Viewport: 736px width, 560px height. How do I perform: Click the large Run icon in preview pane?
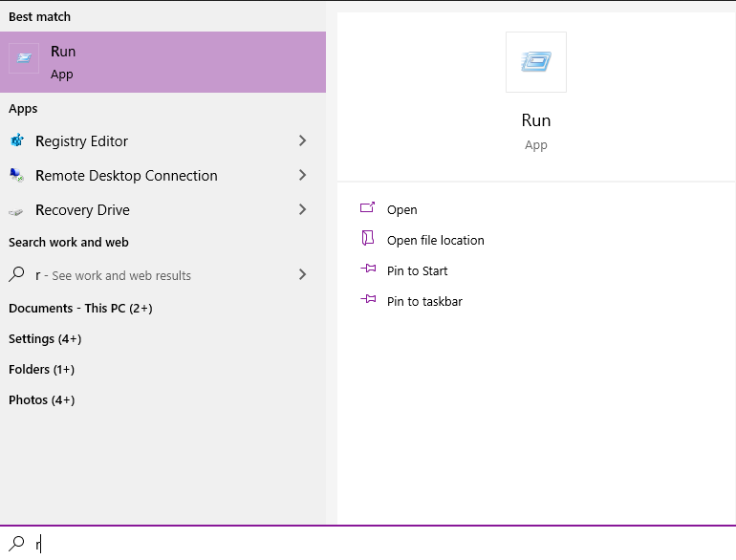tap(536, 62)
